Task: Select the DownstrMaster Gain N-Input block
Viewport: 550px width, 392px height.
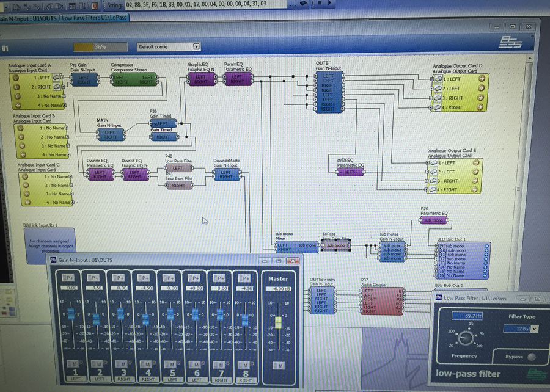Action: [x=226, y=174]
